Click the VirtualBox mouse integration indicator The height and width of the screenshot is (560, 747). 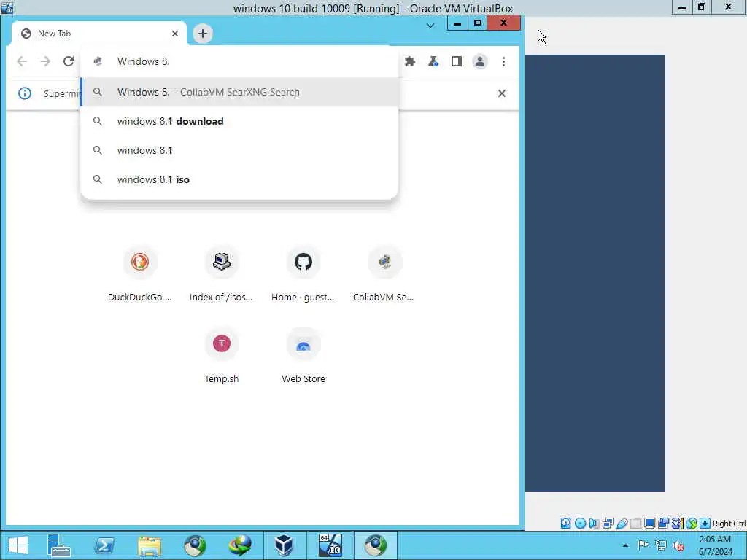(692, 524)
